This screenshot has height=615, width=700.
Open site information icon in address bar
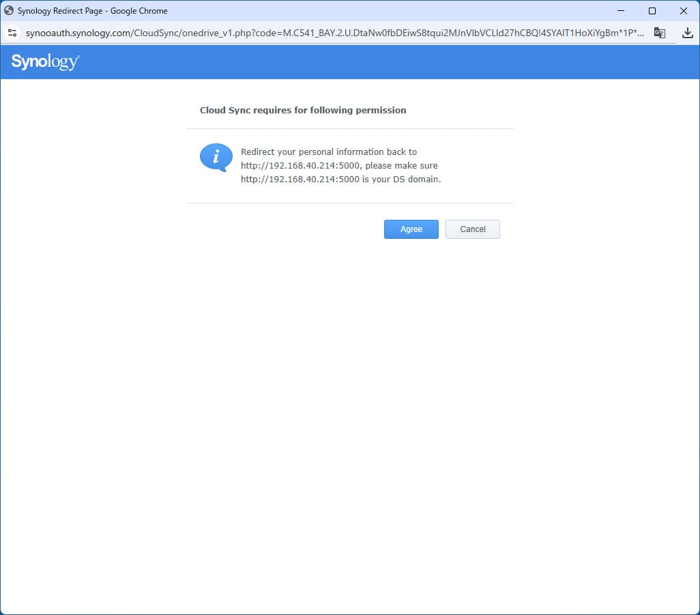click(x=12, y=33)
